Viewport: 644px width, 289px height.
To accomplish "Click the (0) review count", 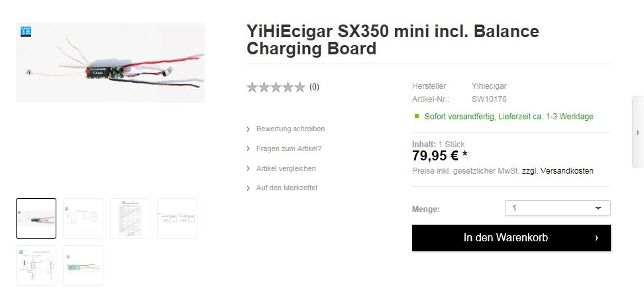I will tap(314, 87).
